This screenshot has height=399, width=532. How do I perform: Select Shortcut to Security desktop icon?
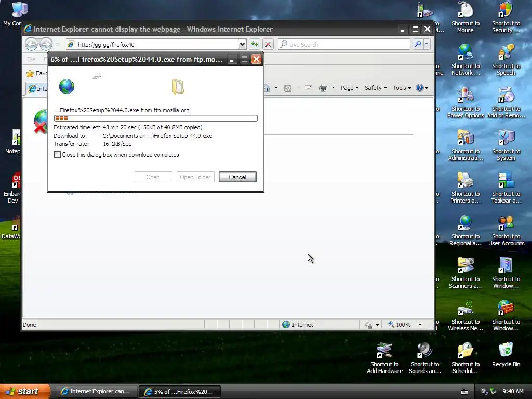[506, 17]
